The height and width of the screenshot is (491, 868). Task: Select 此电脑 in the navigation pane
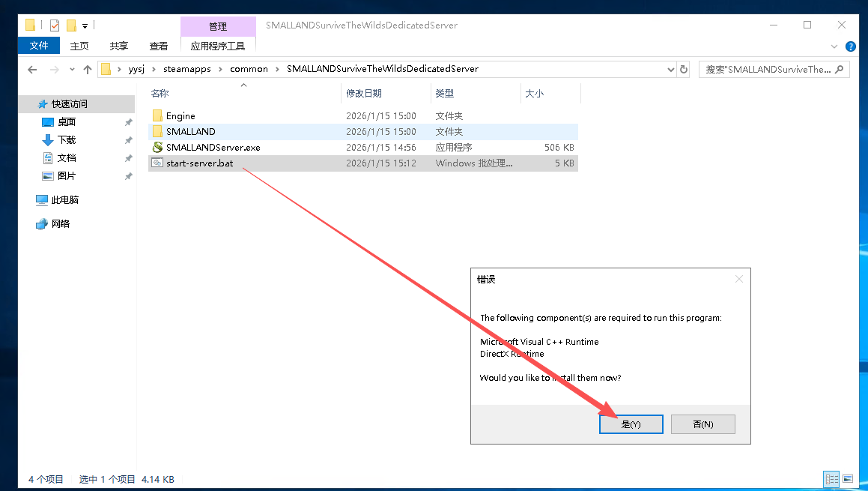(x=64, y=200)
